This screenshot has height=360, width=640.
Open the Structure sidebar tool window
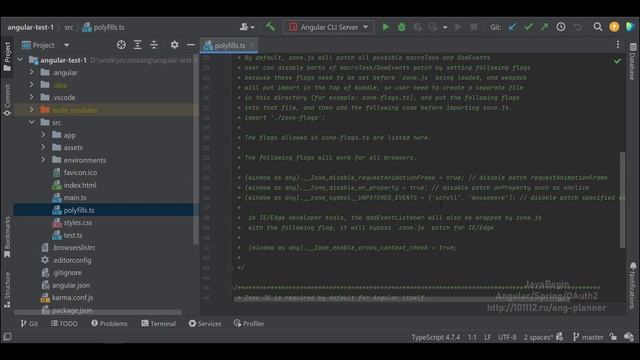7,290
